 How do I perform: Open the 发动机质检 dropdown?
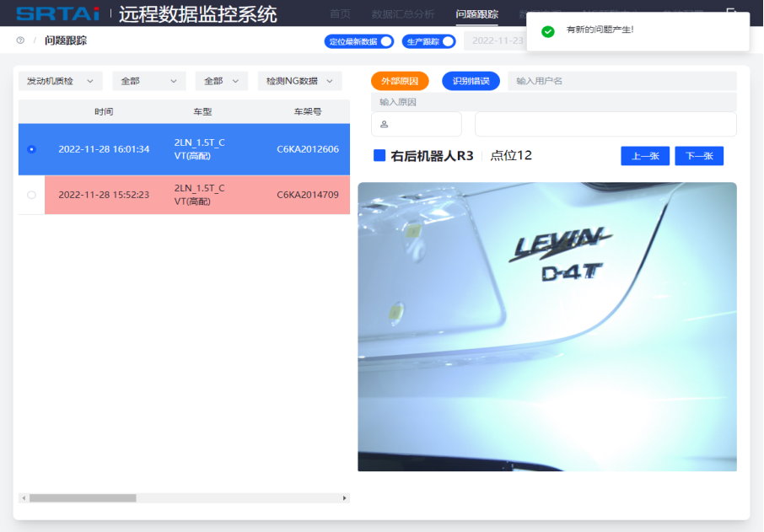click(61, 81)
